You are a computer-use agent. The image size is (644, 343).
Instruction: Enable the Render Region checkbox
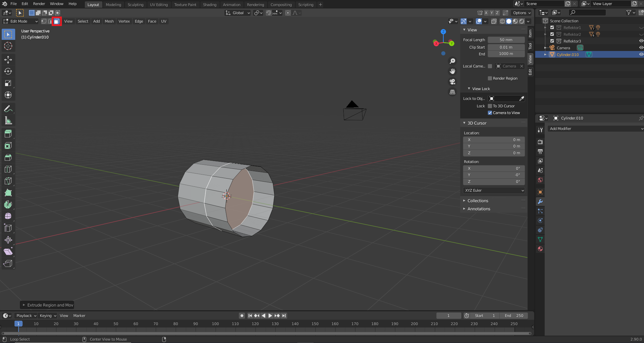click(x=490, y=78)
